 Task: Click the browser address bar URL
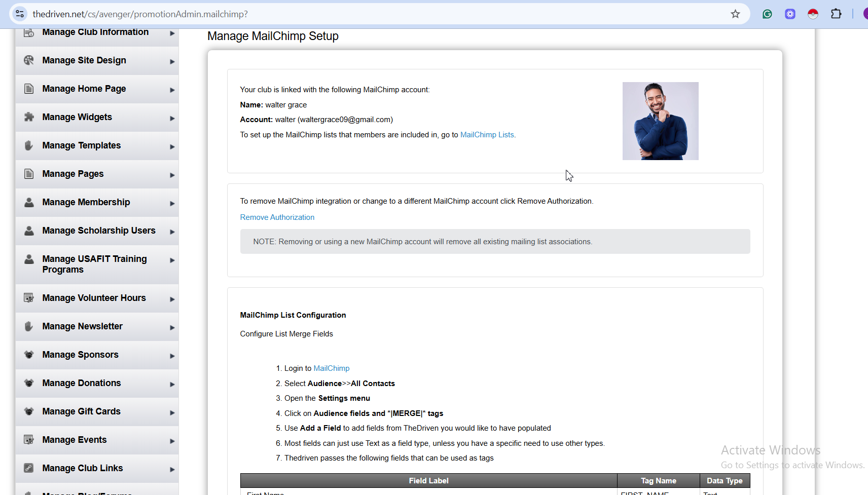pyautogui.click(x=140, y=14)
